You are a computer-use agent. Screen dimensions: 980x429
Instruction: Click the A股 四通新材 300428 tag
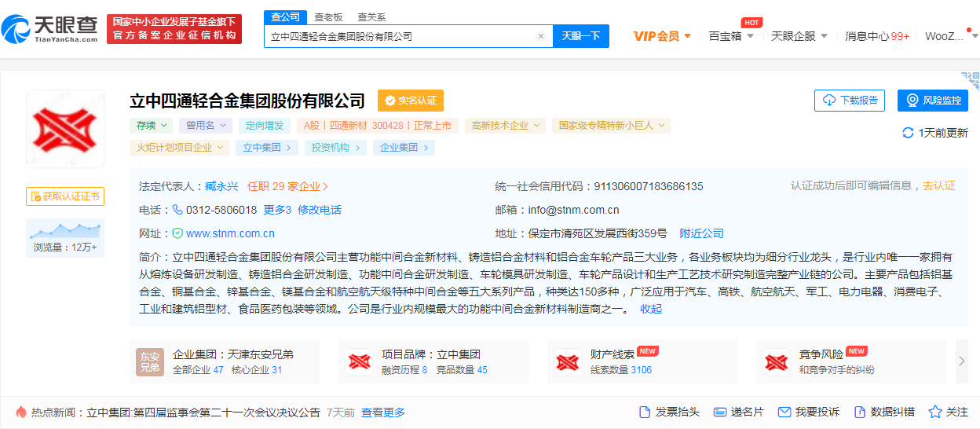(x=378, y=125)
